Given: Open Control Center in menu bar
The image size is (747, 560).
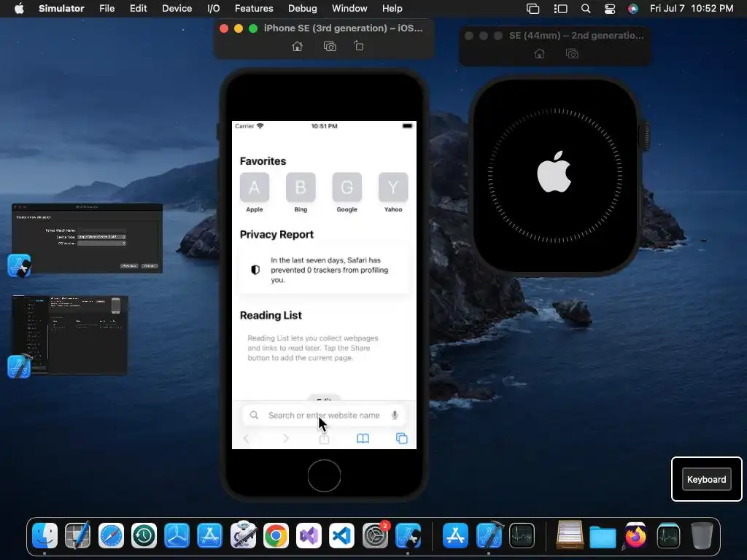Looking at the screenshot, I should click(x=610, y=9).
